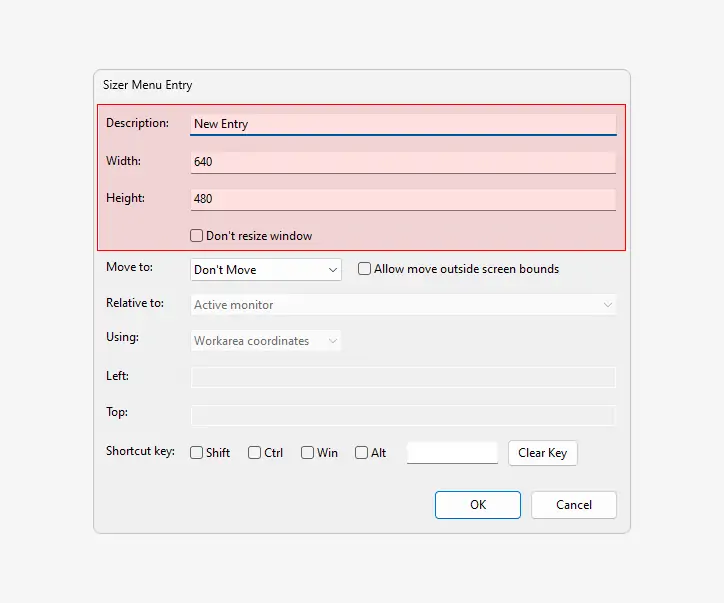Open the Using coordinates dropdown
The height and width of the screenshot is (603, 724).
pos(266,341)
